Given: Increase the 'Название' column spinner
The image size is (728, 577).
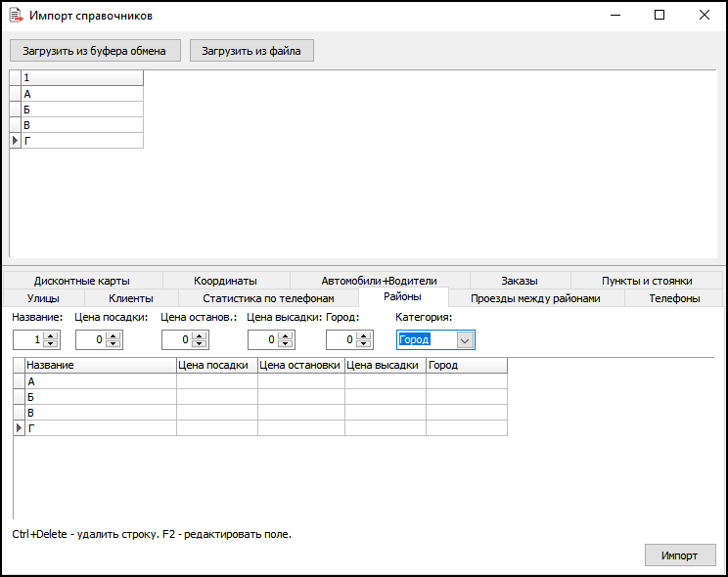Looking at the screenshot, I should (52, 335).
